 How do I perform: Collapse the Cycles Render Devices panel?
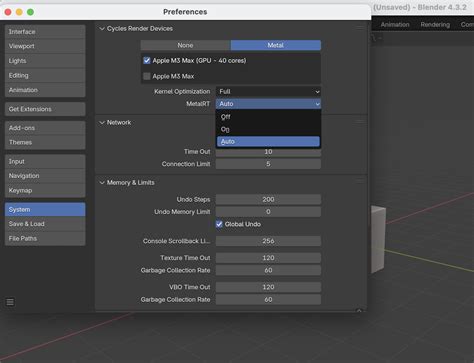102,29
